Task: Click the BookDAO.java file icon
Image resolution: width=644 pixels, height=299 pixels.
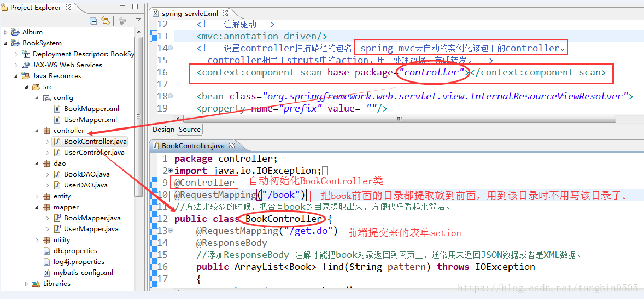Action: (x=57, y=174)
